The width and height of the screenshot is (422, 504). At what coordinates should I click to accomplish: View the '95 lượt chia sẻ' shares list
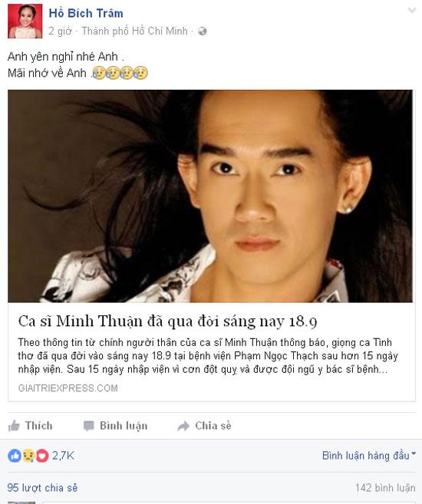click(42, 488)
